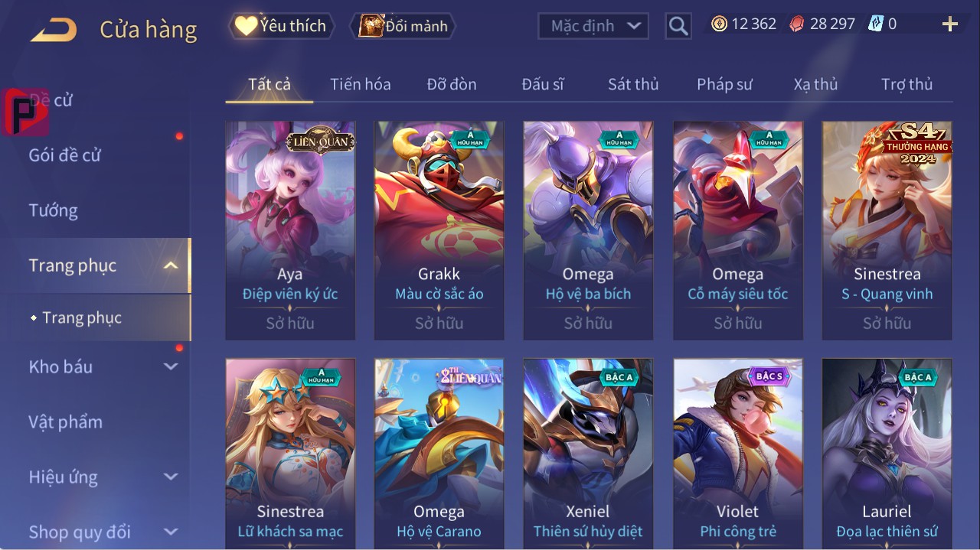Click the gold coin balance icon
This screenshot has width=980, height=550.
click(719, 24)
